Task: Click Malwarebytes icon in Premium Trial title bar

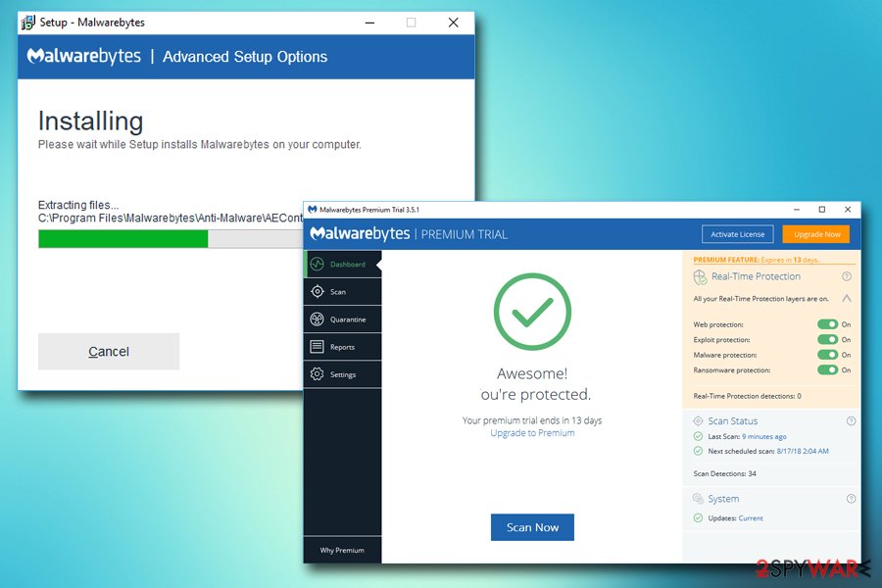Action: (313, 210)
